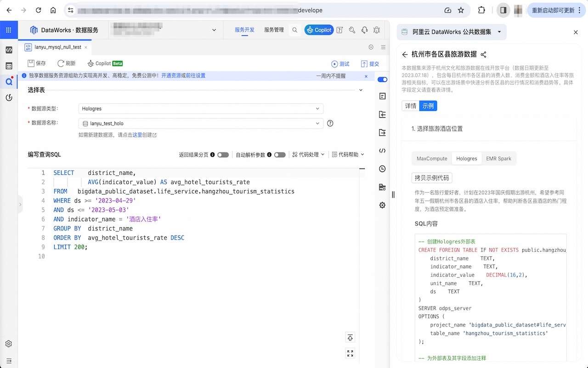Screen dimensions: 588x368
Task: Open the lanyu_test_holo data source dropdown
Action: 201,123
